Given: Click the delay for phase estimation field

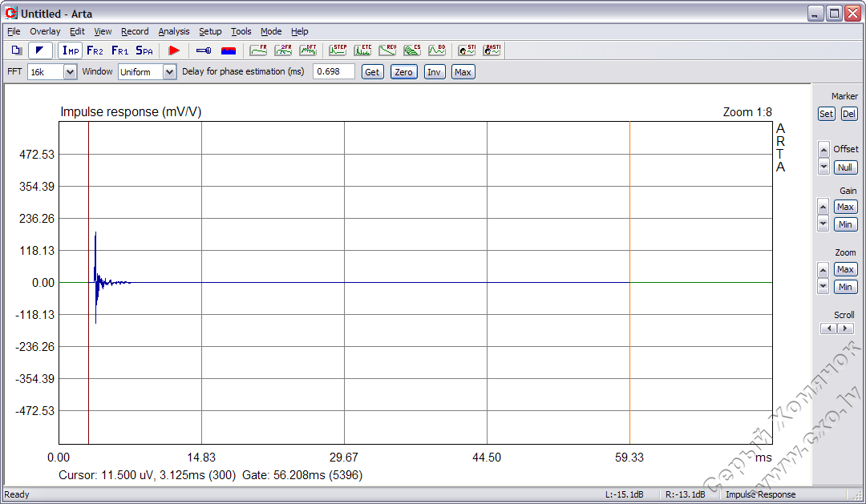Looking at the screenshot, I should (x=334, y=72).
